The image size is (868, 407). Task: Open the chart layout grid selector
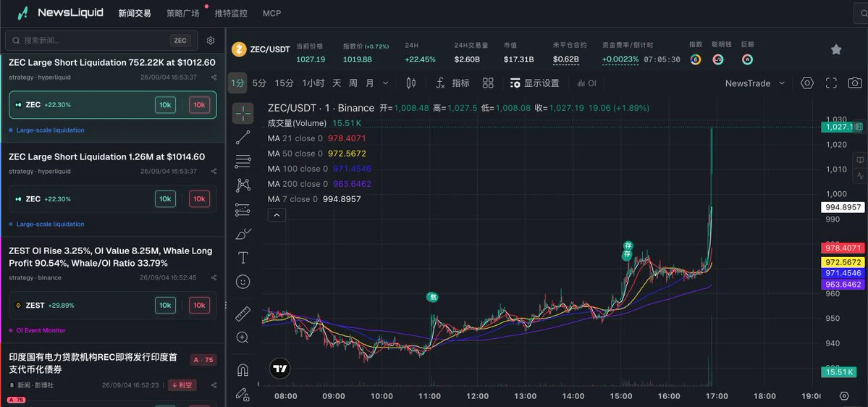pyautogui.click(x=488, y=83)
